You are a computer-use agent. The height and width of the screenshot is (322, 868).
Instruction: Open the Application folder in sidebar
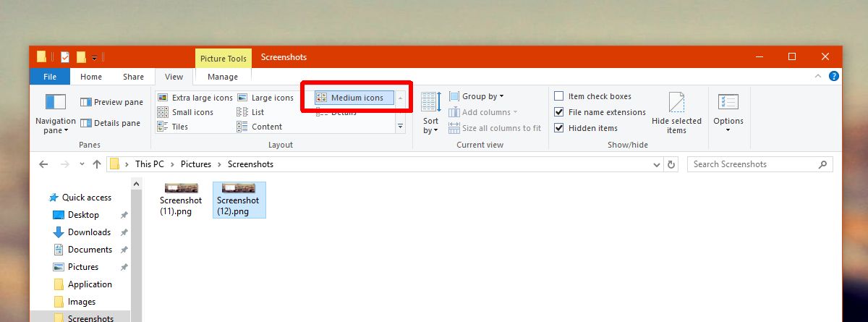coord(83,284)
